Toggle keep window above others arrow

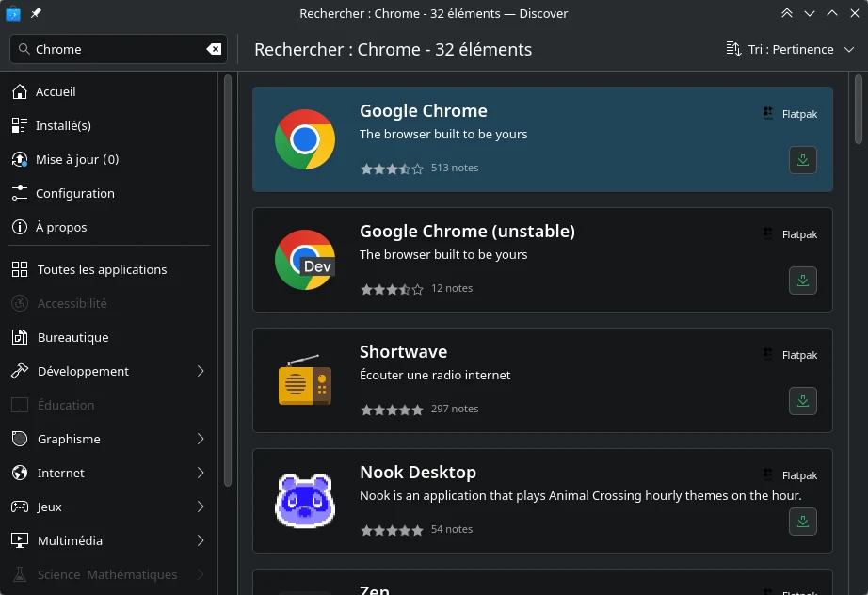click(x=787, y=13)
